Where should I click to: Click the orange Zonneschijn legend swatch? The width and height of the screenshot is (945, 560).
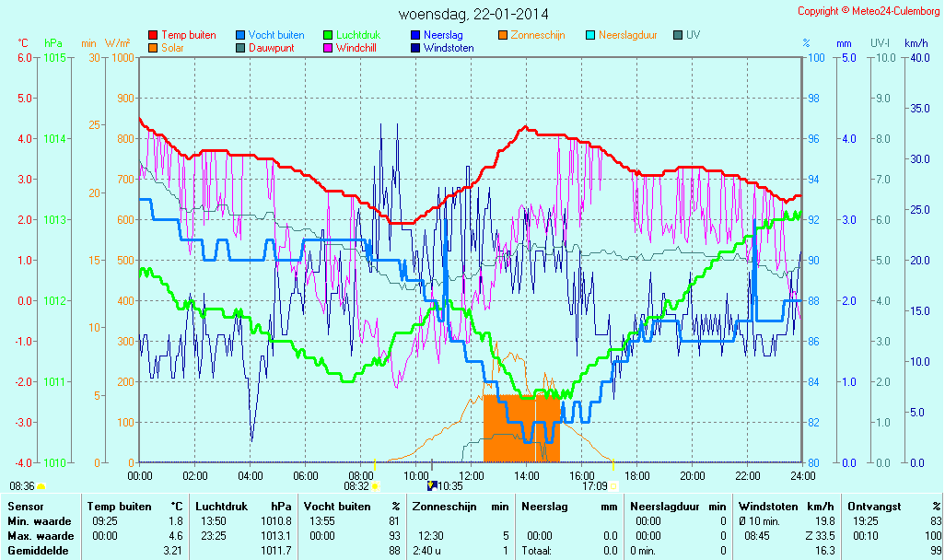(503, 35)
